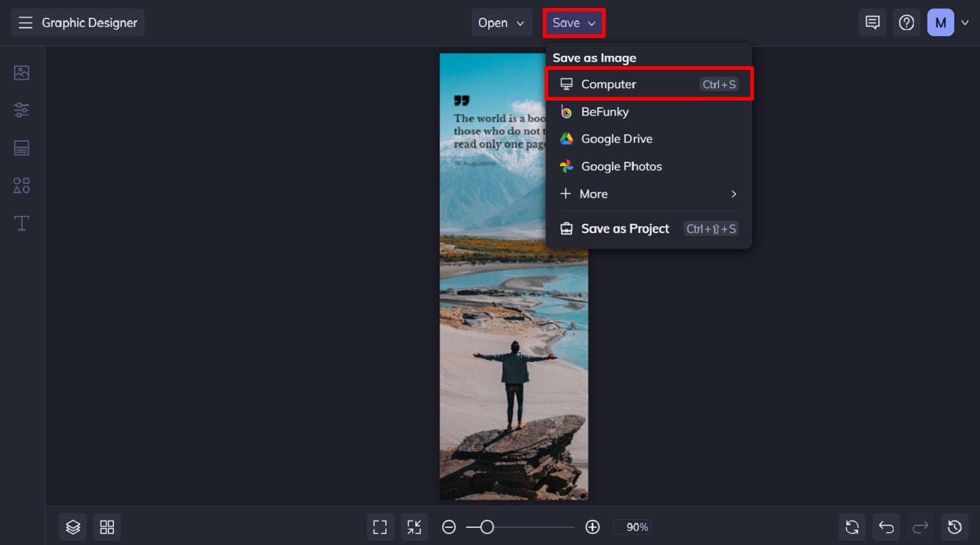980x545 pixels.
Task: Undo the last action
Action: 886,527
